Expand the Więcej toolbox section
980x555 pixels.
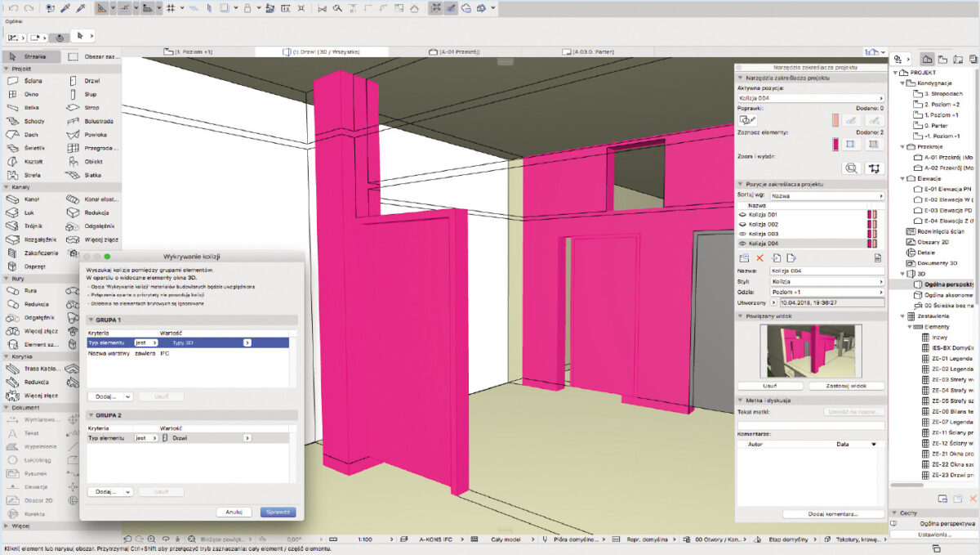click(x=5, y=526)
